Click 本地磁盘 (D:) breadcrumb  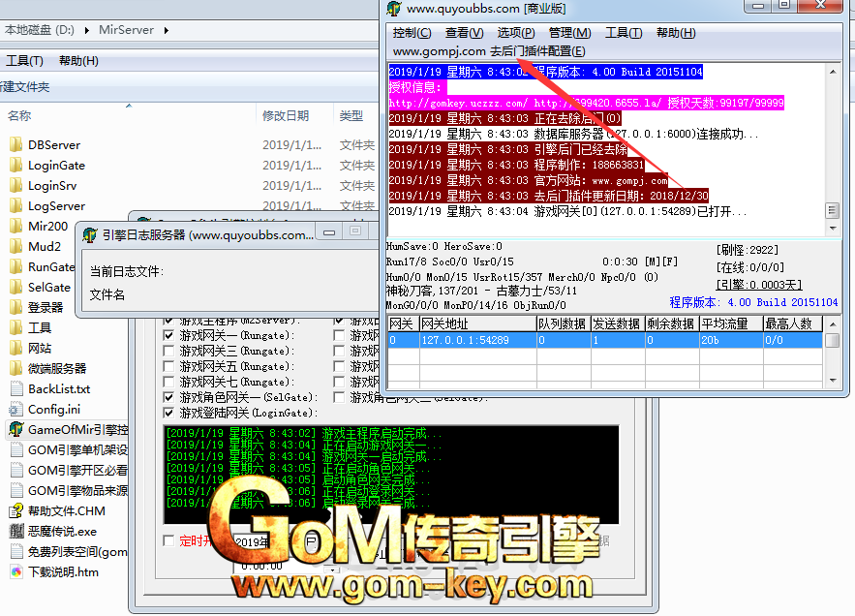pos(39,30)
